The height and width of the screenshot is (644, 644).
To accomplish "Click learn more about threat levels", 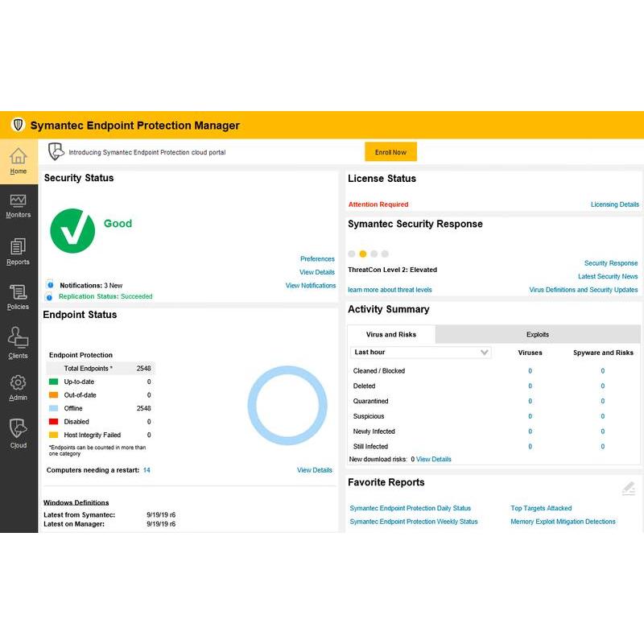I will [390, 290].
